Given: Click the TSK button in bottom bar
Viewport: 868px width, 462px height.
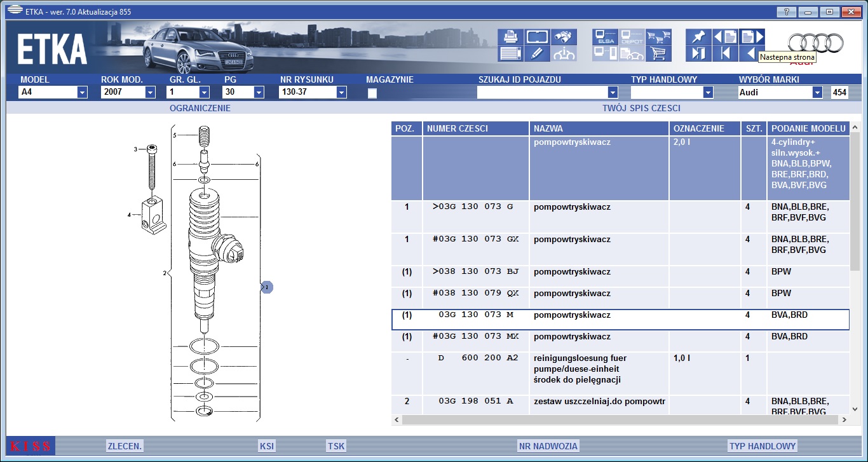Looking at the screenshot, I should pyautogui.click(x=336, y=446).
